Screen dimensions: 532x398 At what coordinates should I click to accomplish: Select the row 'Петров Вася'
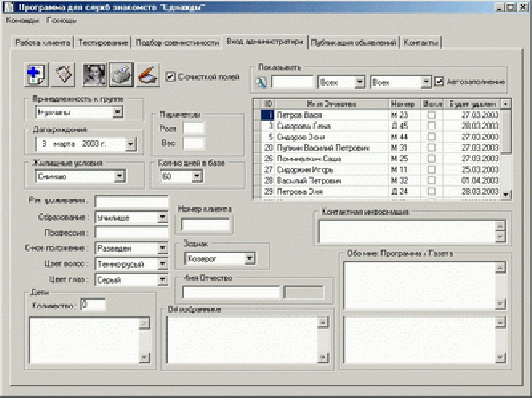[x=382, y=115]
